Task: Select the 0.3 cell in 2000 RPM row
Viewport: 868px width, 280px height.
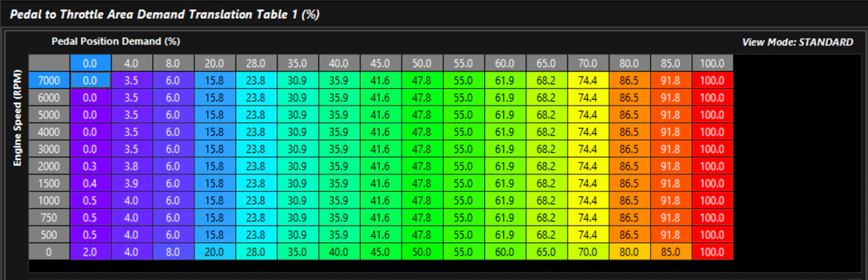Action: pyautogui.click(x=90, y=166)
